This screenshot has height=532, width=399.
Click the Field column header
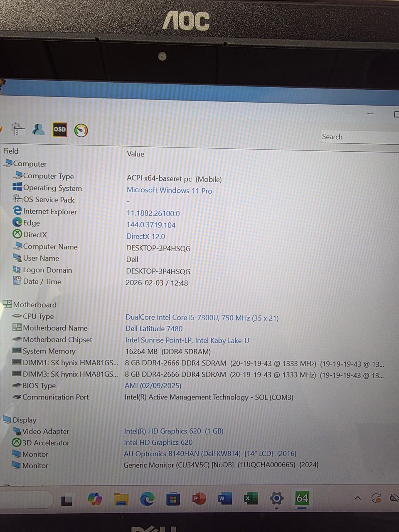11,151
